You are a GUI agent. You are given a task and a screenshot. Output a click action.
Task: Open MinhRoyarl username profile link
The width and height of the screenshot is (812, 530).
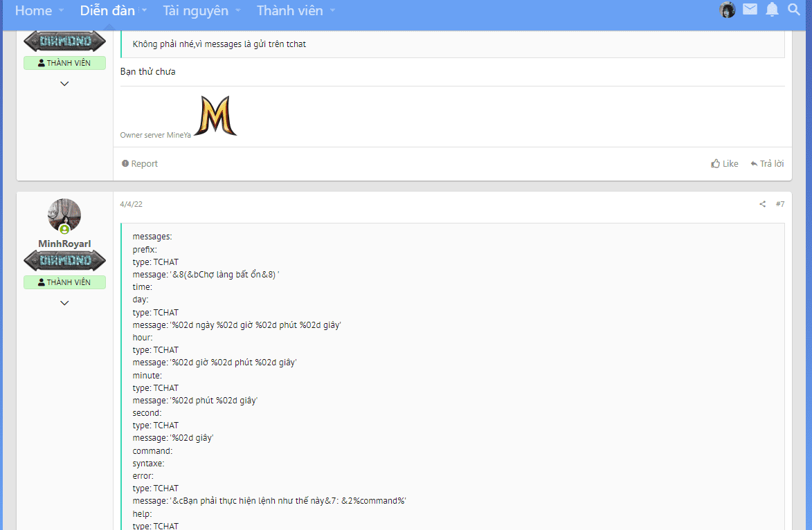coord(64,244)
